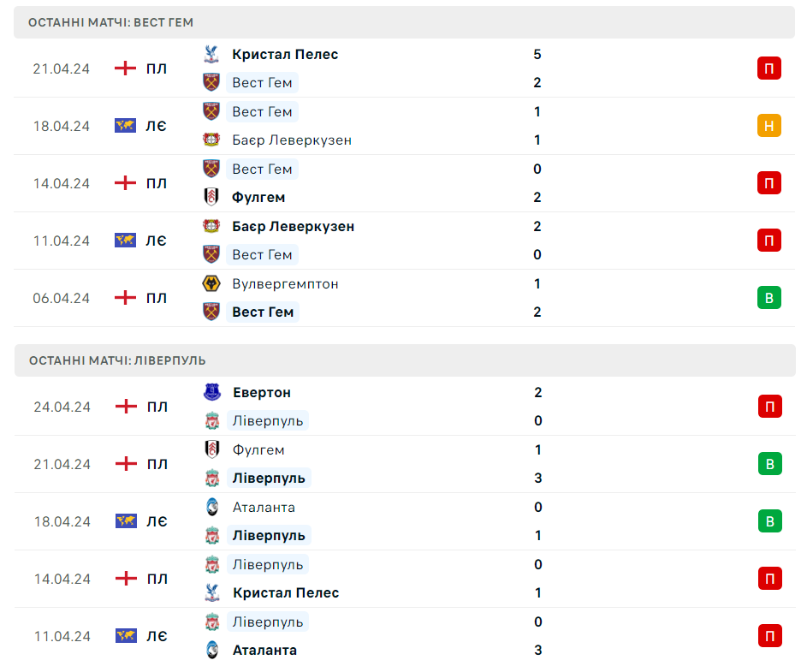Open team Аталанта in the 18.04.24 match
The width and height of the screenshot is (807, 672).
tap(264, 507)
